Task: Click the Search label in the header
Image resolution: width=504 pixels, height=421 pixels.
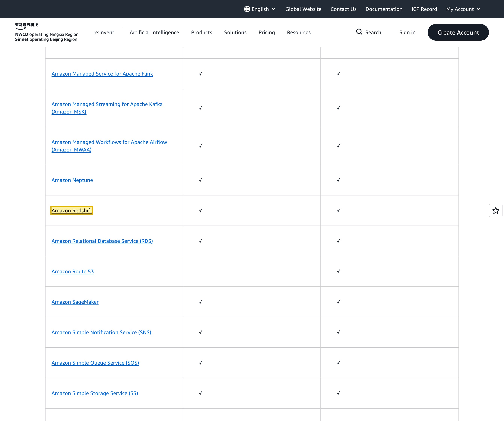Action: click(x=373, y=32)
